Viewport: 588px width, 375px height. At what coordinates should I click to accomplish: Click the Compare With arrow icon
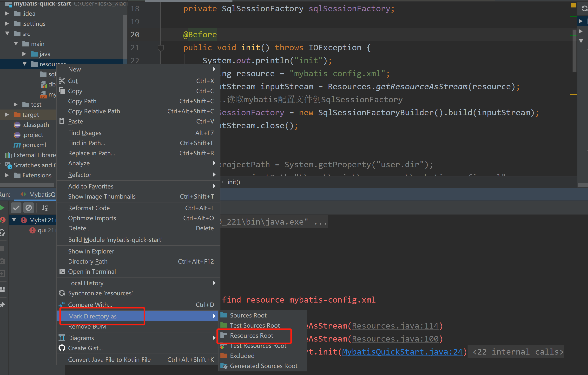[62, 304]
